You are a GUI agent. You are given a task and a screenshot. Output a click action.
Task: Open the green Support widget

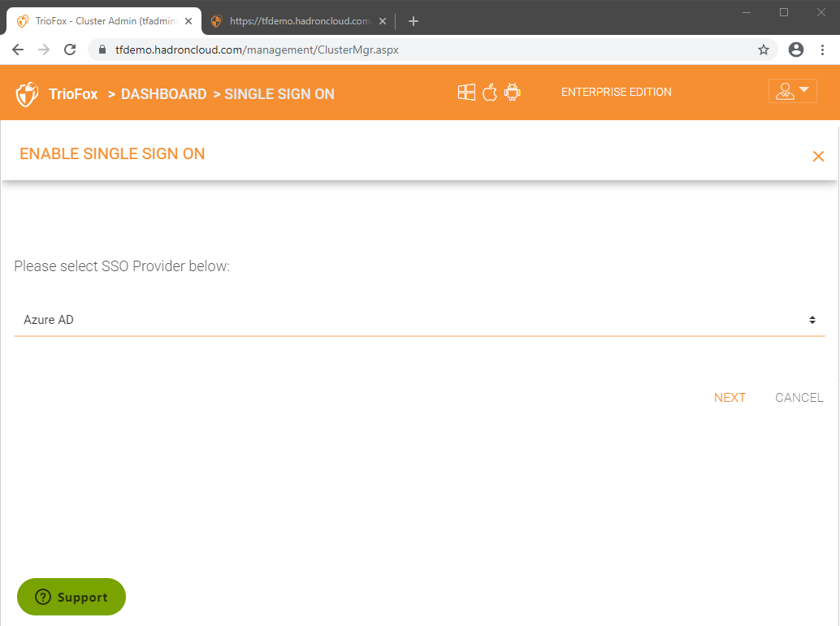[x=71, y=597]
